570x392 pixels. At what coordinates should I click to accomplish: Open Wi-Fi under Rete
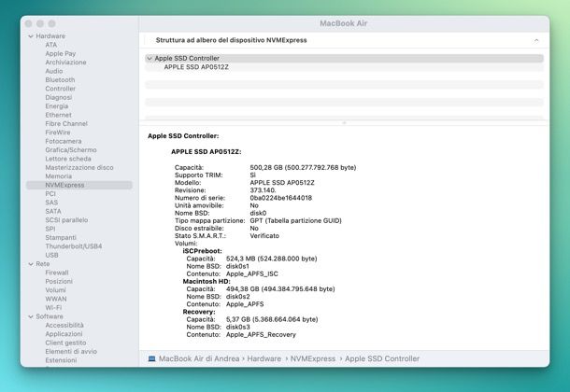click(x=53, y=307)
